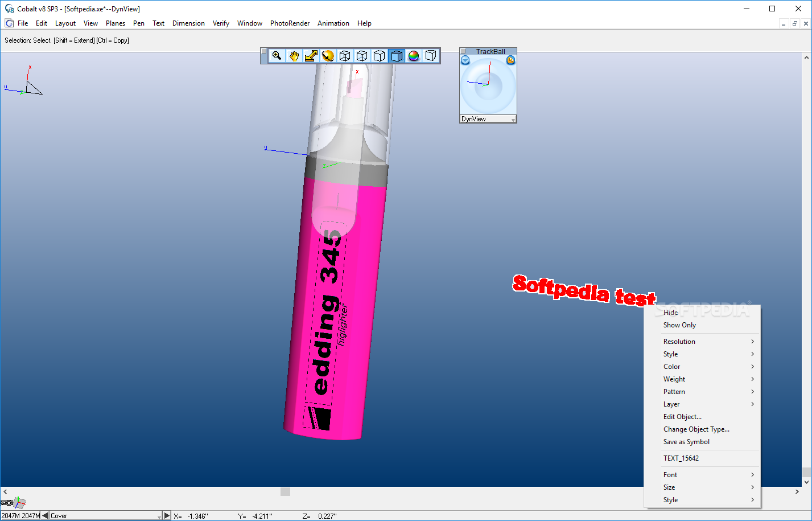The image size is (812, 521).
Task: Open the Layout menu
Action: 65,23
